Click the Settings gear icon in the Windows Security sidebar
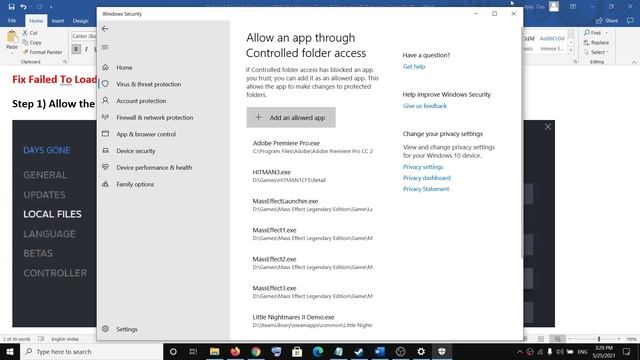 pyautogui.click(x=105, y=329)
